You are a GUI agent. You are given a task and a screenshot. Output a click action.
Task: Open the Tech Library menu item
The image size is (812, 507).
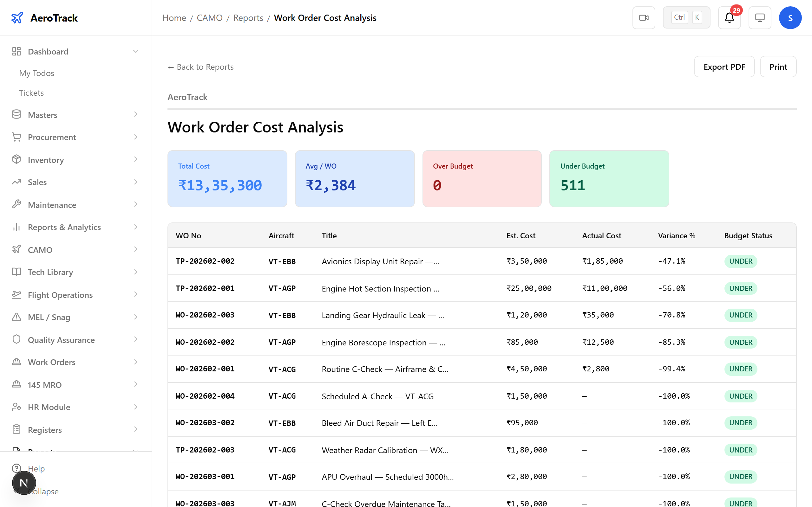tap(50, 272)
